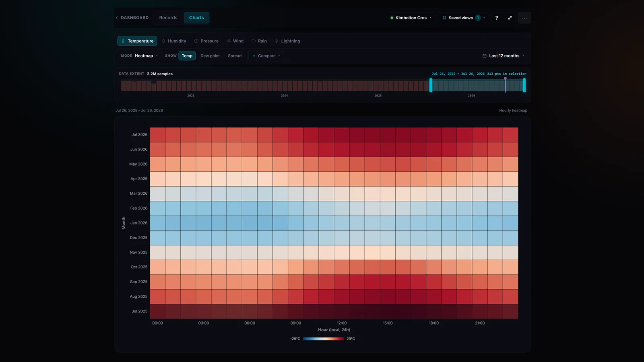The width and height of the screenshot is (644, 362).
Task: Click the 'Hour (local, 24h)' axis title
Action: pyautogui.click(x=334, y=330)
